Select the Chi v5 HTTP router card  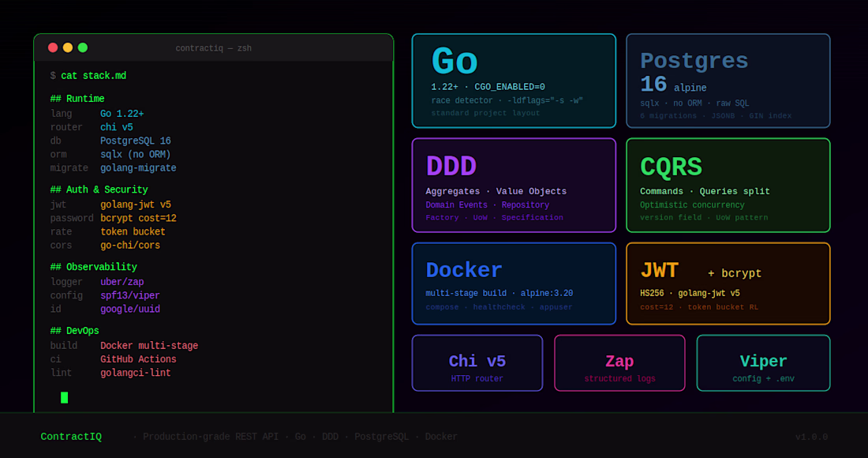tap(477, 363)
